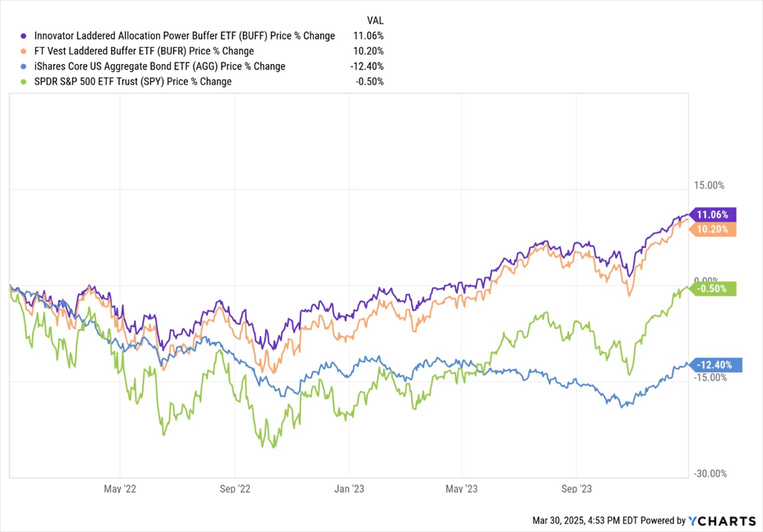Click the blue AGG legend dot
Viewport: 763px width, 532px height.
pyautogui.click(x=23, y=66)
